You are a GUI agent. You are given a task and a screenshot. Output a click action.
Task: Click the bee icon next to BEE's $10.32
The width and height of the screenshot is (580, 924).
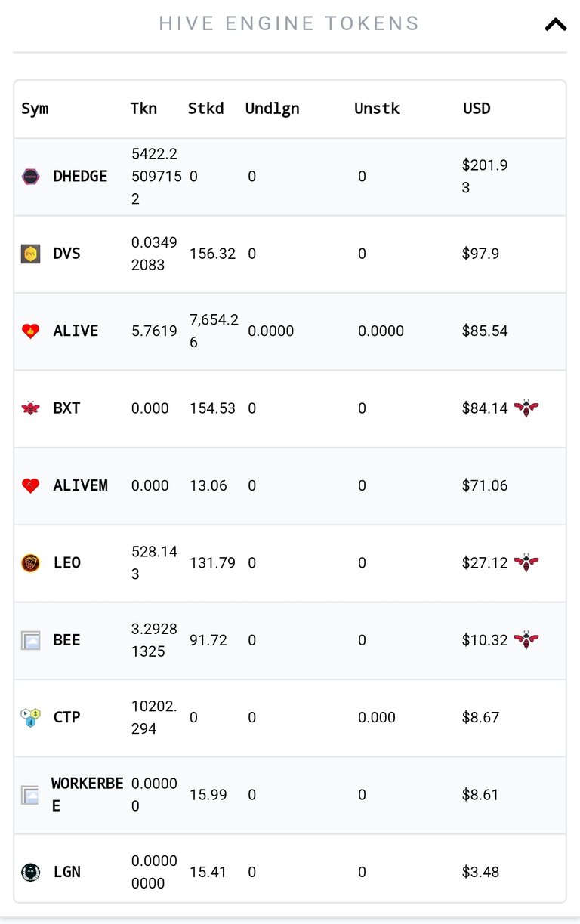[x=526, y=640]
